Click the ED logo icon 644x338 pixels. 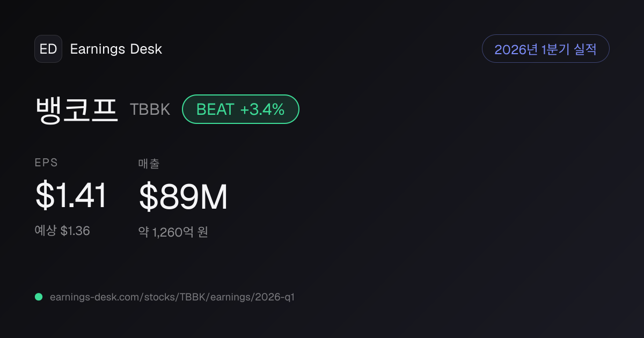point(48,49)
